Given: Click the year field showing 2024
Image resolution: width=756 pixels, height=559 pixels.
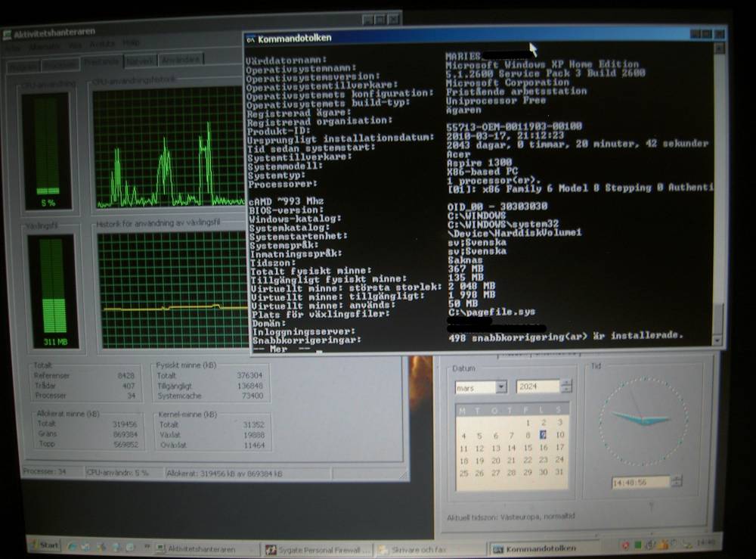Looking at the screenshot, I should [x=538, y=387].
